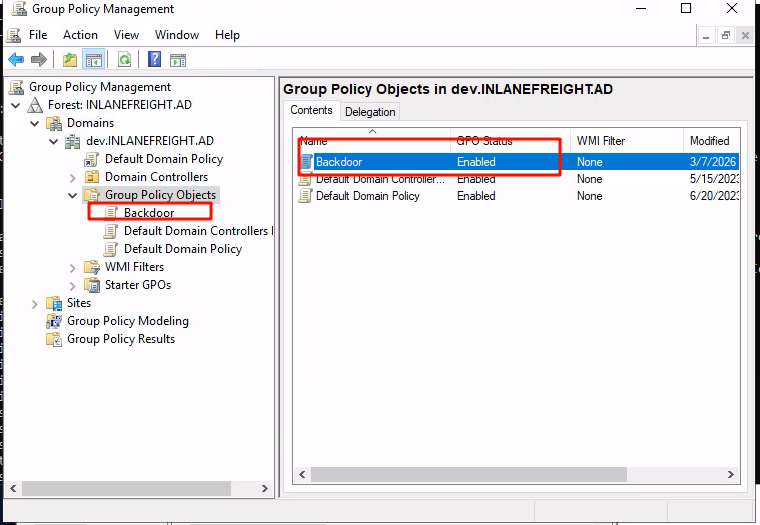The height and width of the screenshot is (525, 760).
Task: Sort list by WMI Filter column header
Action: [600, 141]
